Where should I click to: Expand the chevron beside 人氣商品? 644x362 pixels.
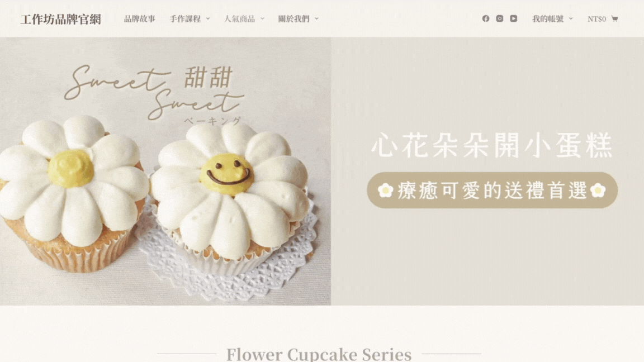[262, 19]
